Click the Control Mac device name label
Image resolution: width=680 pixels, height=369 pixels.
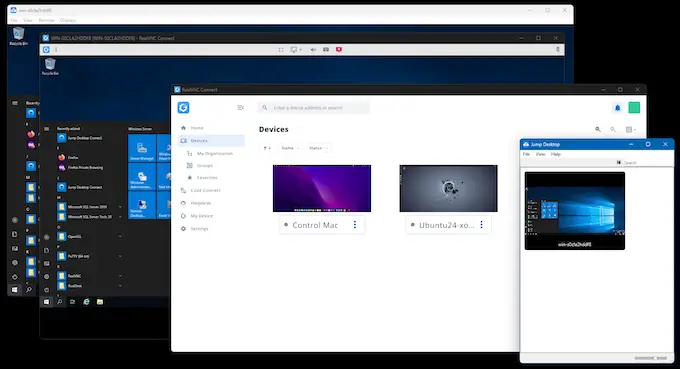315,225
